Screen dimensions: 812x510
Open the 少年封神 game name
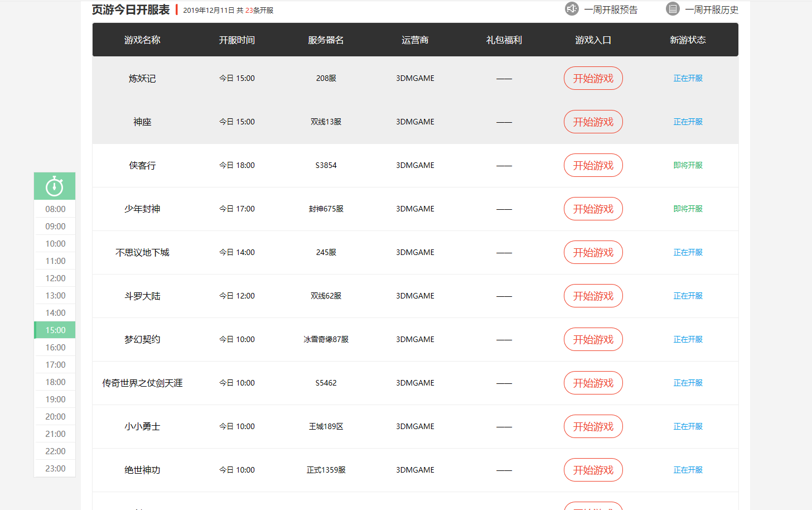pyautogui.click(x=142, y=209)
